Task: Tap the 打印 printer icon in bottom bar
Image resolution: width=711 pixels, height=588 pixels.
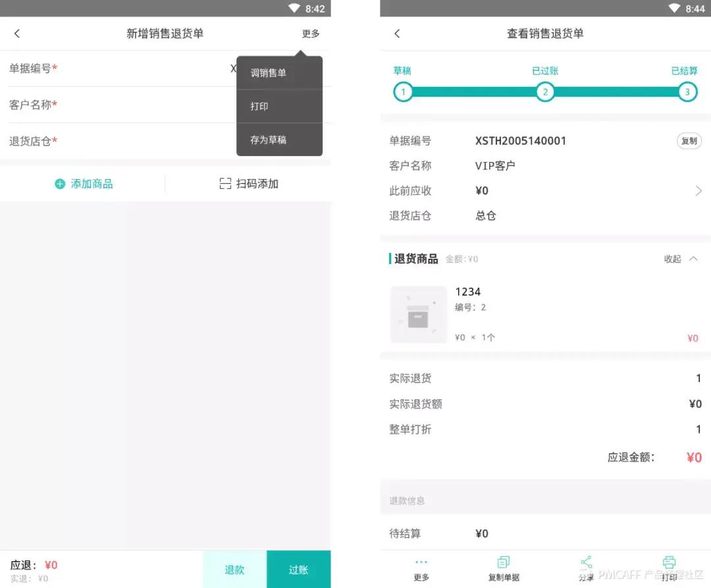Action: pyautogui.click(x=669, y=563)
